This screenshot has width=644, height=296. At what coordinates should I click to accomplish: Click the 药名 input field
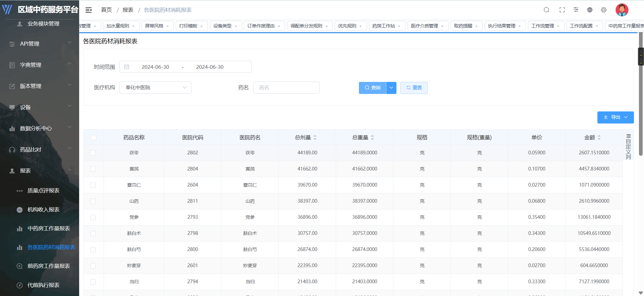286,88
